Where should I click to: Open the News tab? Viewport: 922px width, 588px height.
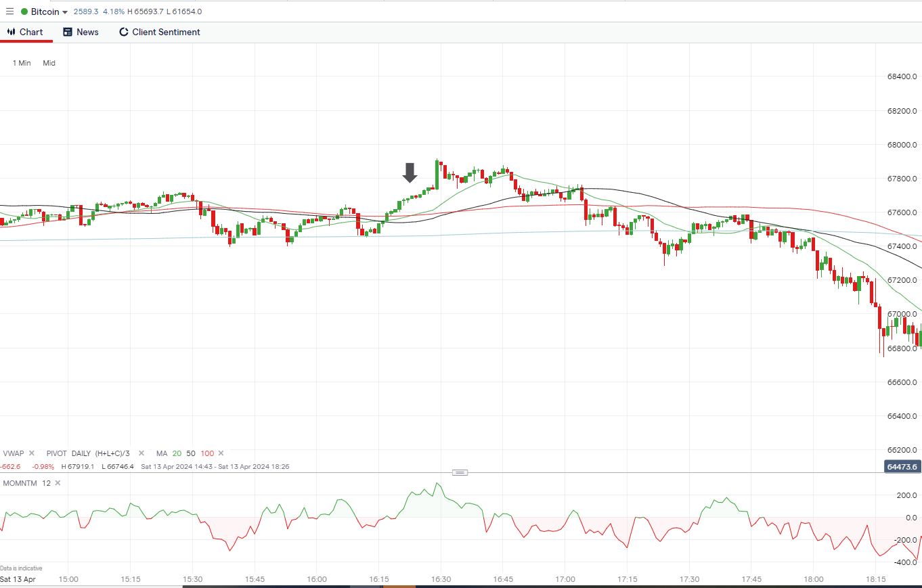81,32
